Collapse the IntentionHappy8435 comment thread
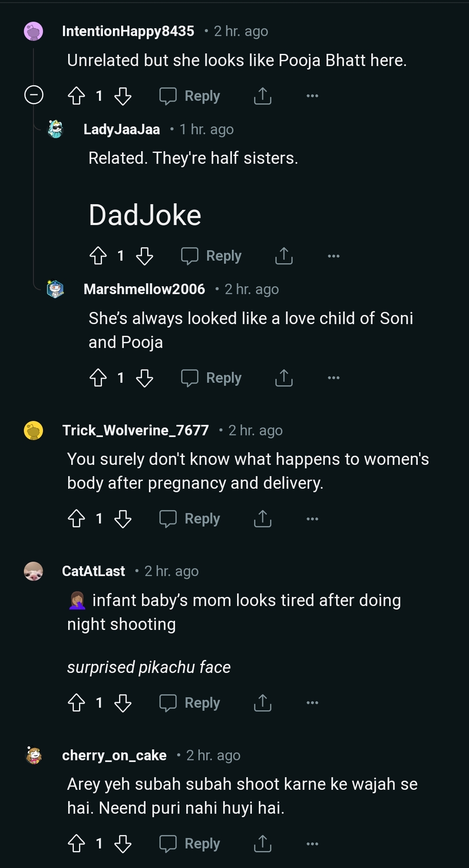This screenshot has width=469, height=868. coord(34,95)
